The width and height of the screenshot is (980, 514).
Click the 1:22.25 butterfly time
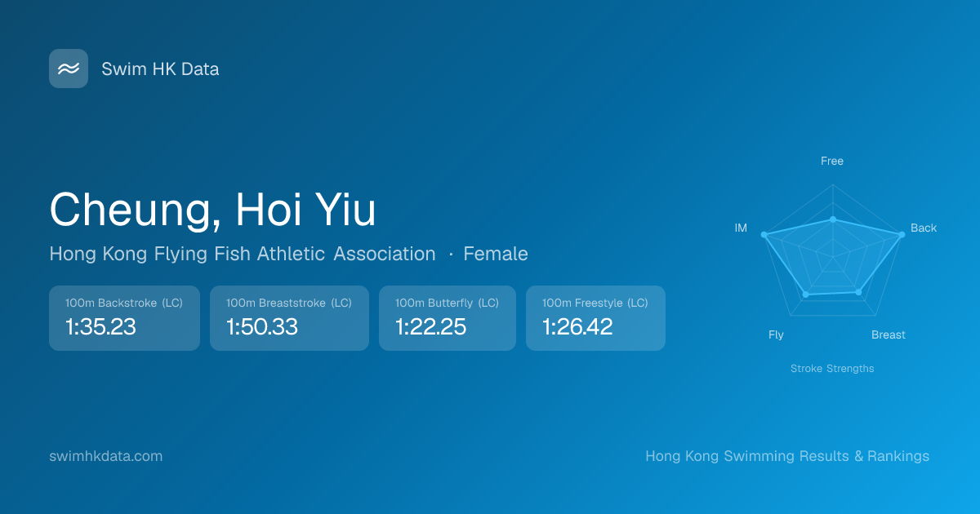coord(430,327)
